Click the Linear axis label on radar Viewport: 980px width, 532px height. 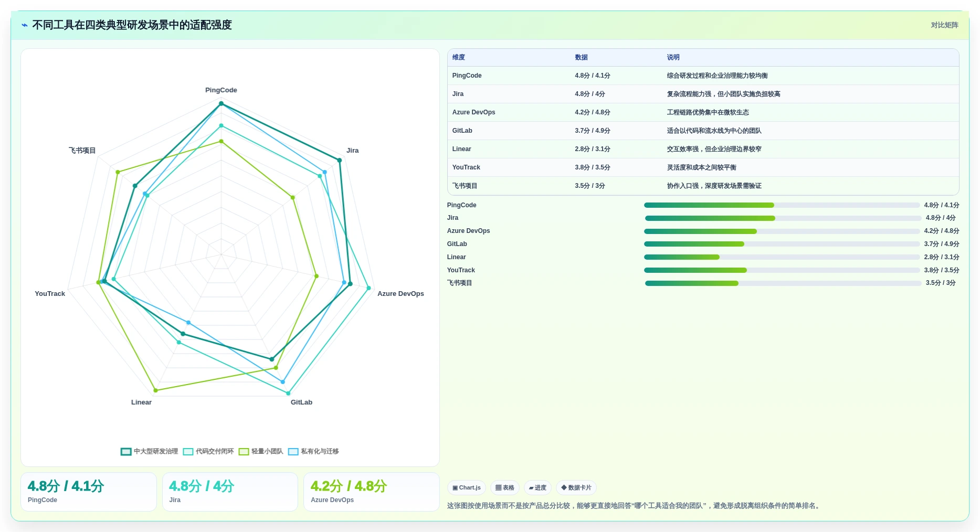141,402
